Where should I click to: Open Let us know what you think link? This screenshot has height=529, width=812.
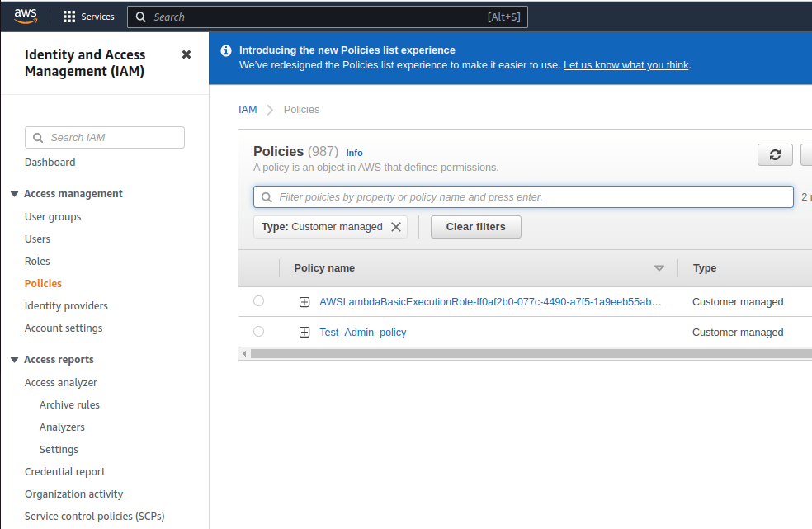click(626, 65)
